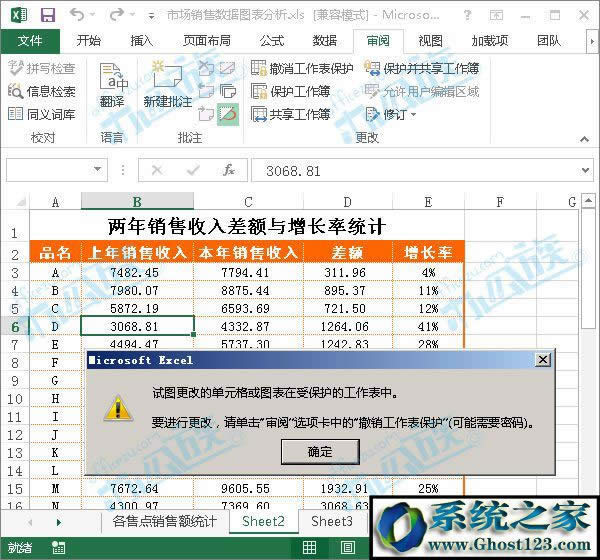Viewport: 600px width, 560px height.
Task: Collapse the ribbon with the caret
Action: [x=584, y=139]
